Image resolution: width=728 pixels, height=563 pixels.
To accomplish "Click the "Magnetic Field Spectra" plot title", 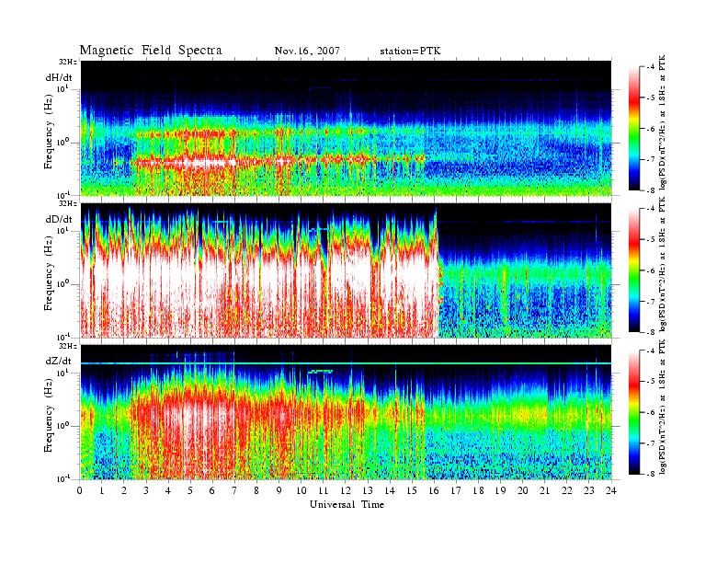I will (151, 51).
